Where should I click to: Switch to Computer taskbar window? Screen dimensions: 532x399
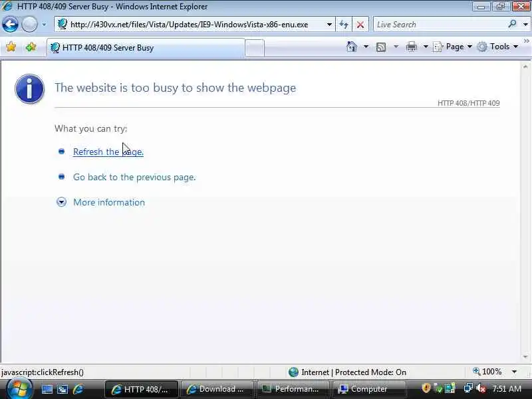click(x=369, y=389)
